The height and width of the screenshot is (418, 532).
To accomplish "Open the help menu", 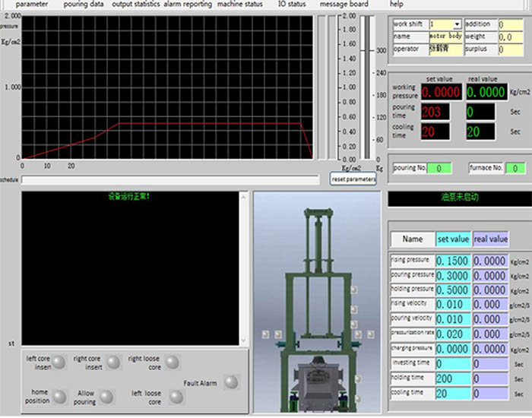I will (x=396, y=4).
